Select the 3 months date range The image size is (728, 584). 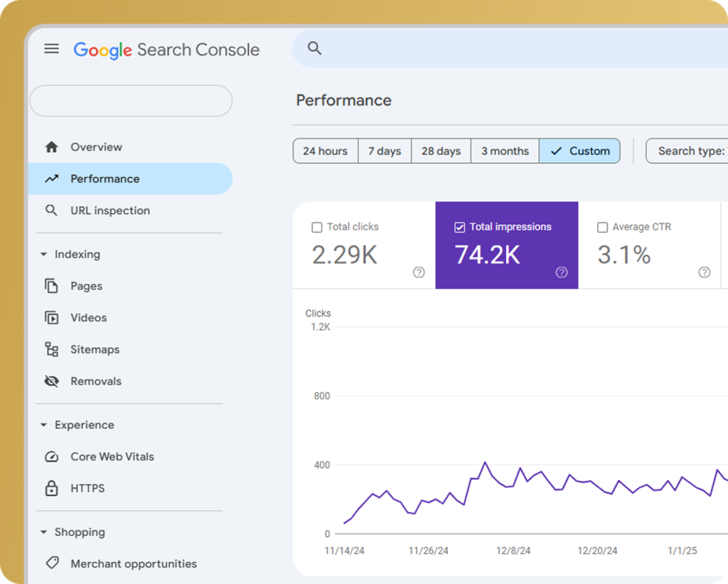click(505, 151)
